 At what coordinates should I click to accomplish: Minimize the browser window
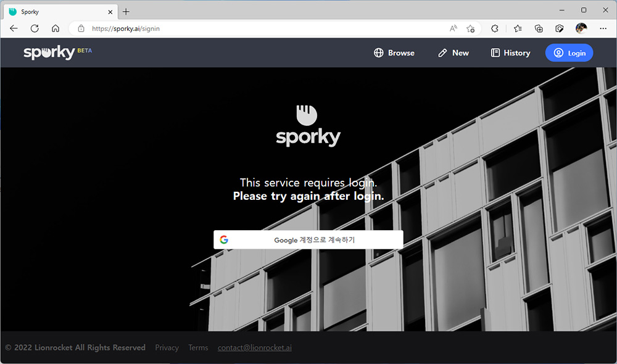coord(562,10)
